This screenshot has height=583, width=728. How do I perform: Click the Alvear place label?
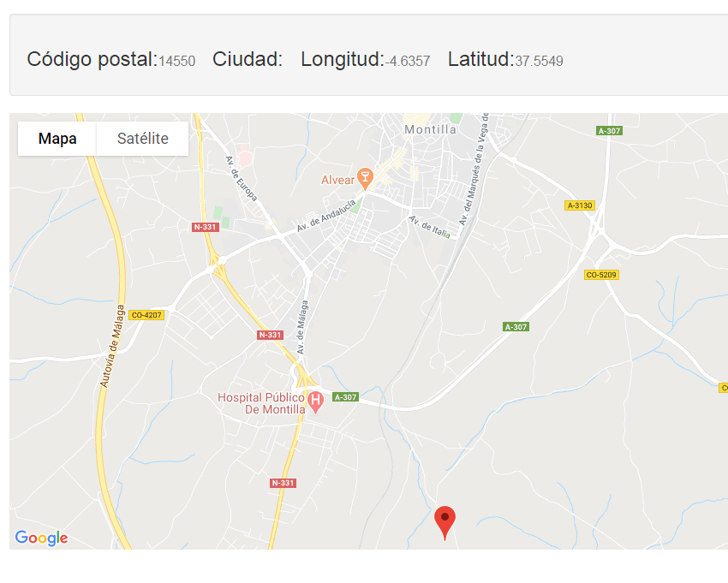pos(337,180)
